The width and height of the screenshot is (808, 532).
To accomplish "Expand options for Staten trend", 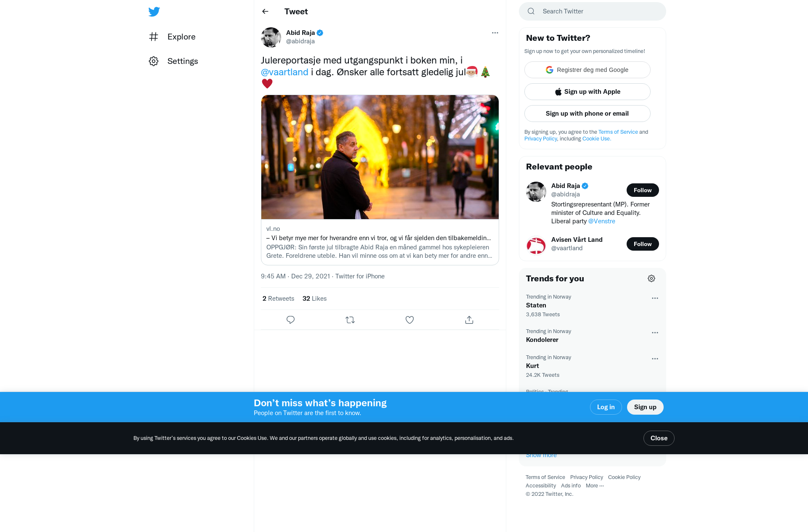I will point(655,298).
